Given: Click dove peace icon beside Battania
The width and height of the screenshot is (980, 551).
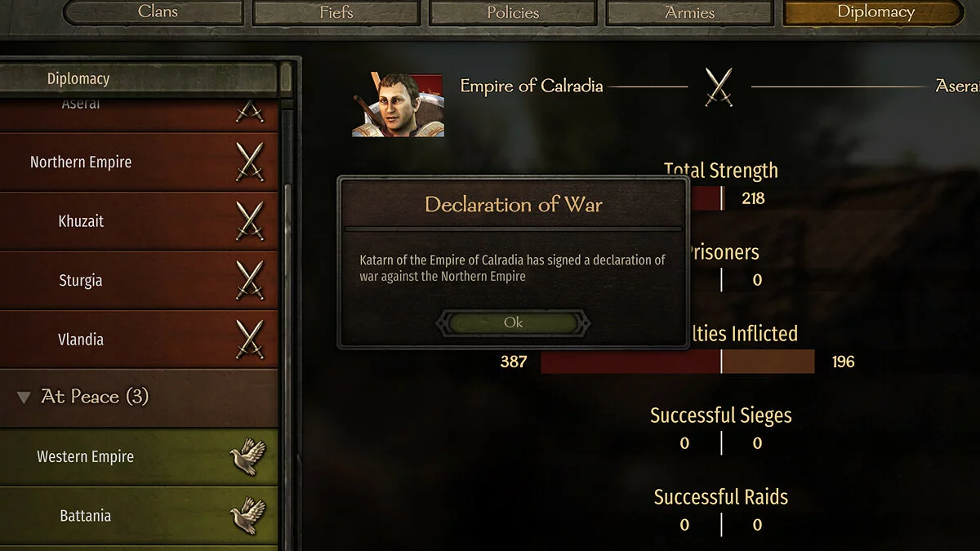Looking at the screenshot, I should 248,515.
